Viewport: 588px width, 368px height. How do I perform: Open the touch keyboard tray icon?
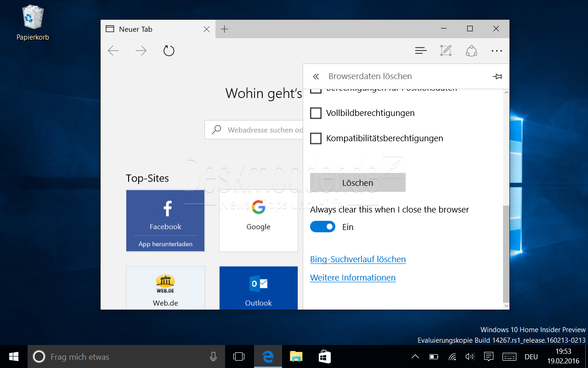[509, 356]
